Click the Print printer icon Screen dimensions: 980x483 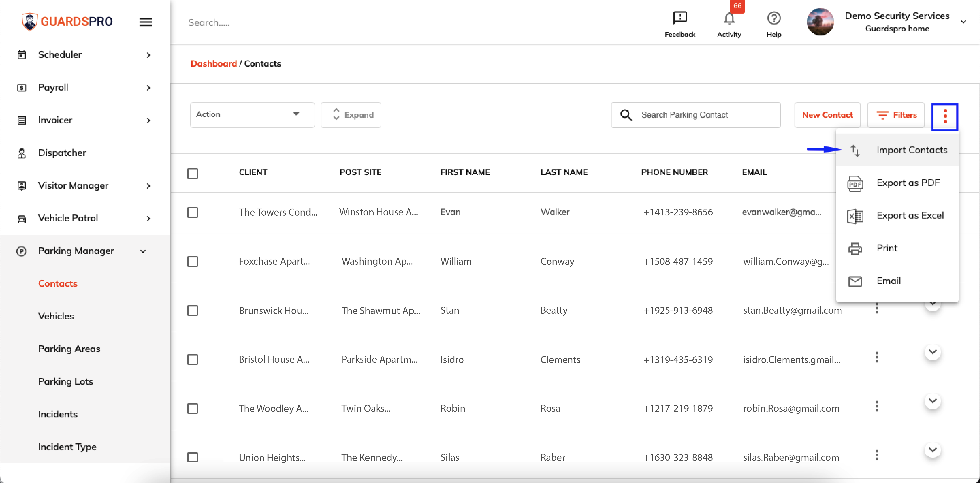point(855,249)
